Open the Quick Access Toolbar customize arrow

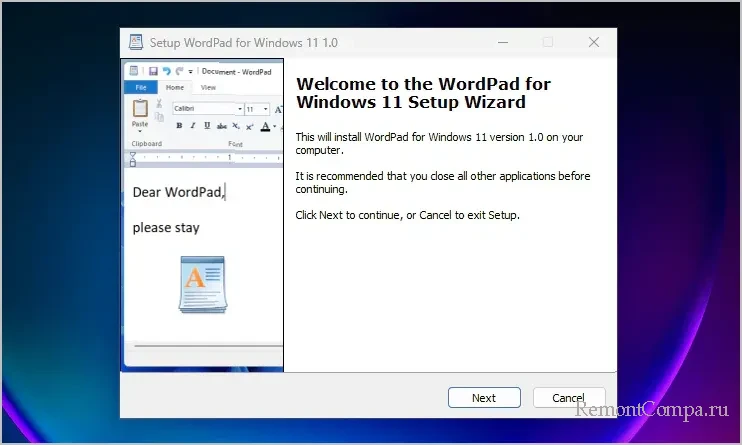[x=190, y=71]
